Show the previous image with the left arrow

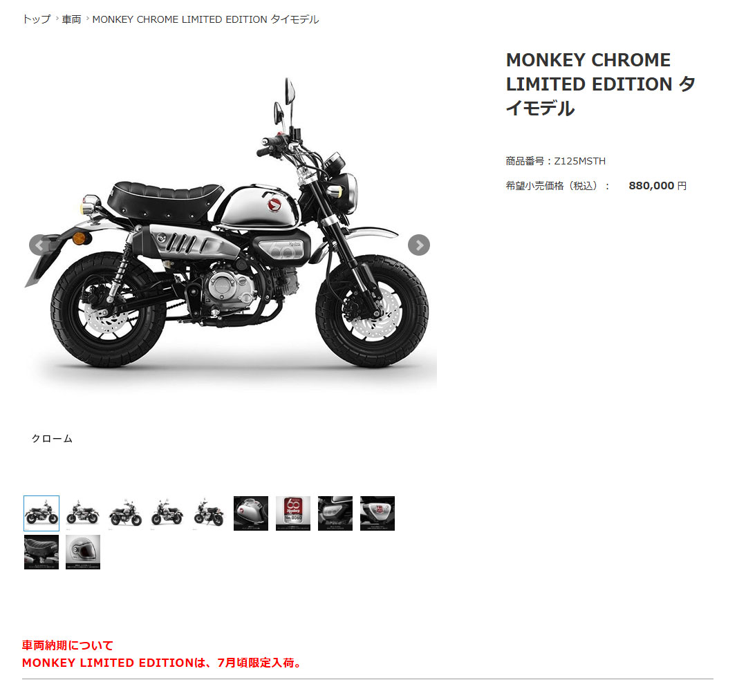point(39,245)
